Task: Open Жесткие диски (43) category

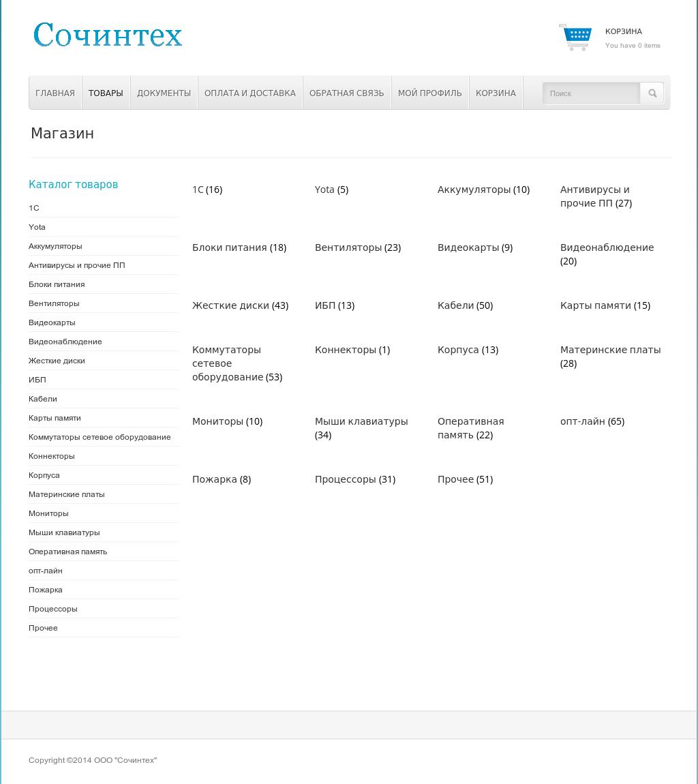Action: coord(240,305)
